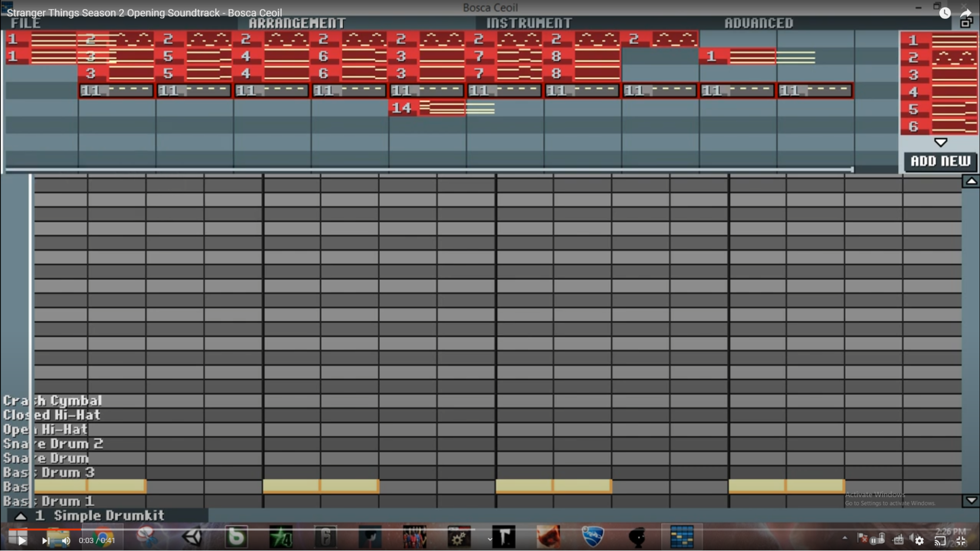Toggle Bosca Ceoil windowed mode icon
980x551 pixels.
966,22
